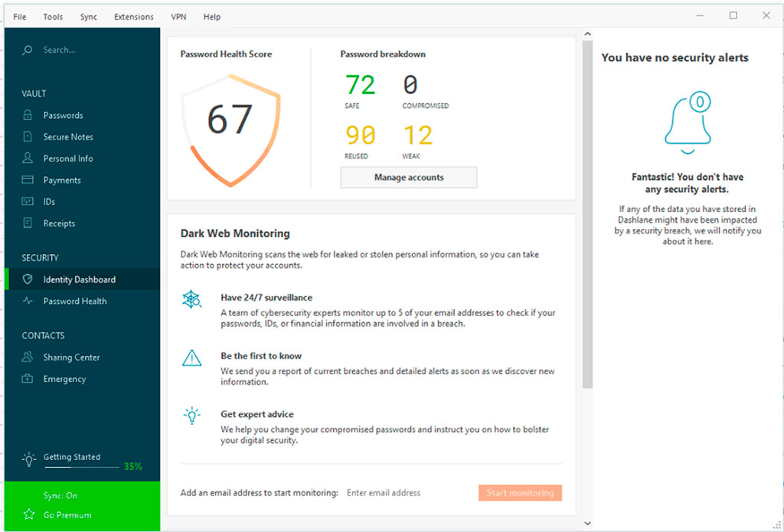Image resolution: width=784 pixels, height=532 pixels.
Task: Click the Manage accounts button
Action: 409,178
